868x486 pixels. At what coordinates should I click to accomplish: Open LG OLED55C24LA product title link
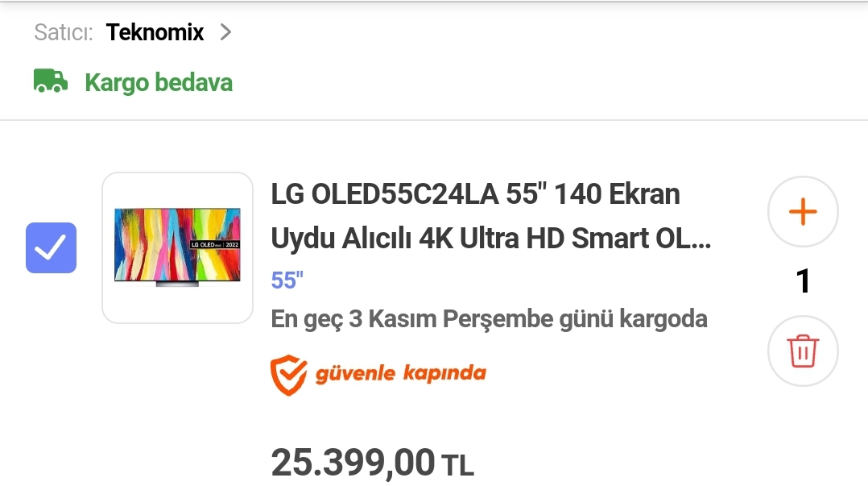pos(490,216)
